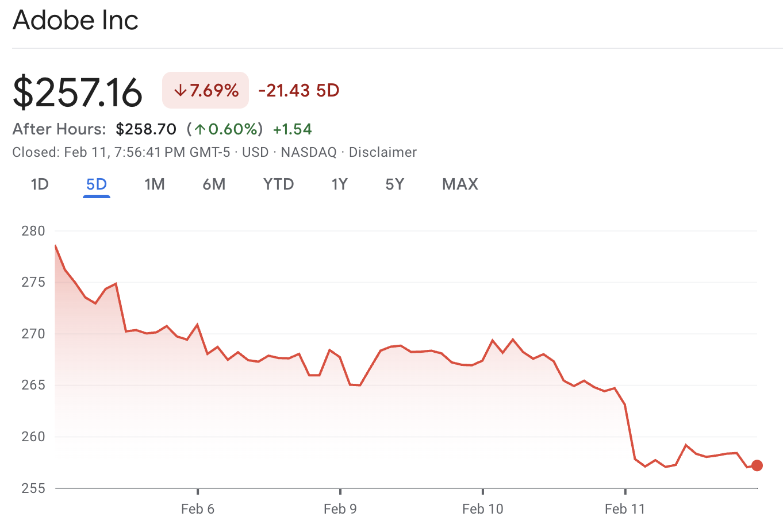Click the Adobe Inc title

tap(75, 21)
